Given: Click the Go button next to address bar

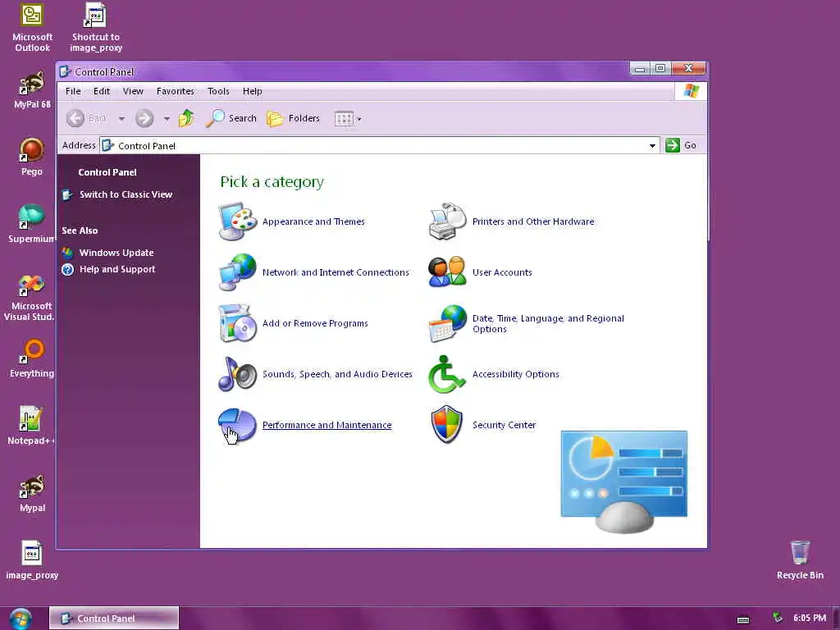Looking at the screenshot, I should click(681, 145).
